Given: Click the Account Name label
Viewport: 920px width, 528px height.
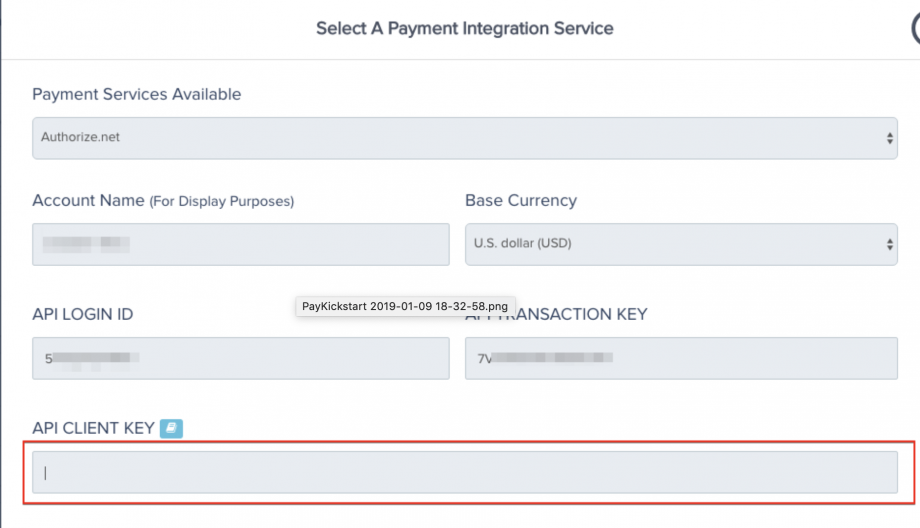Looking at the screenshot, I should 88,201.
